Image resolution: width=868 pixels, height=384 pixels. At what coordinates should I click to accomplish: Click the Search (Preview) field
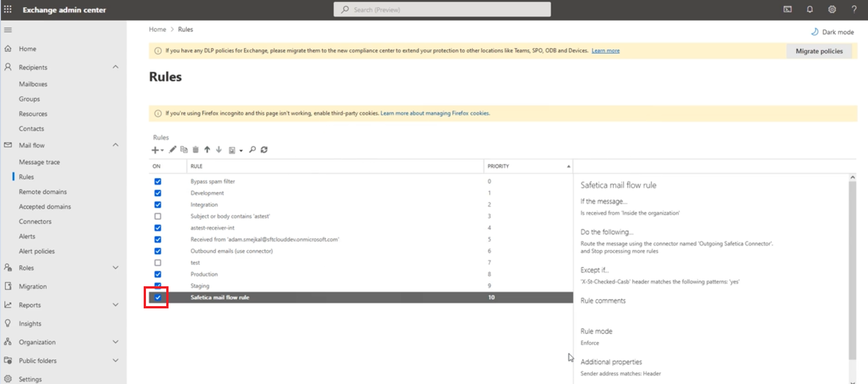tap(442, 10)
